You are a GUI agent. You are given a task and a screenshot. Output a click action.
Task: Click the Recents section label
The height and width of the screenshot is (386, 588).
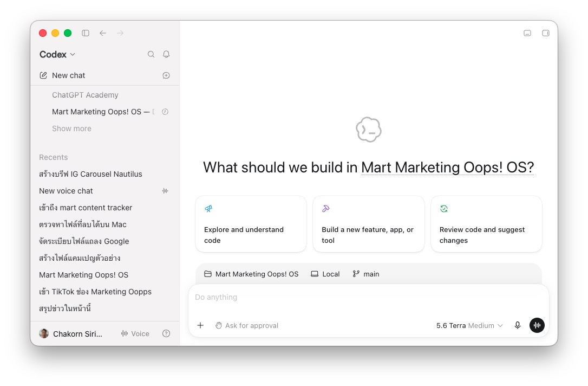(x=53, y=157)
